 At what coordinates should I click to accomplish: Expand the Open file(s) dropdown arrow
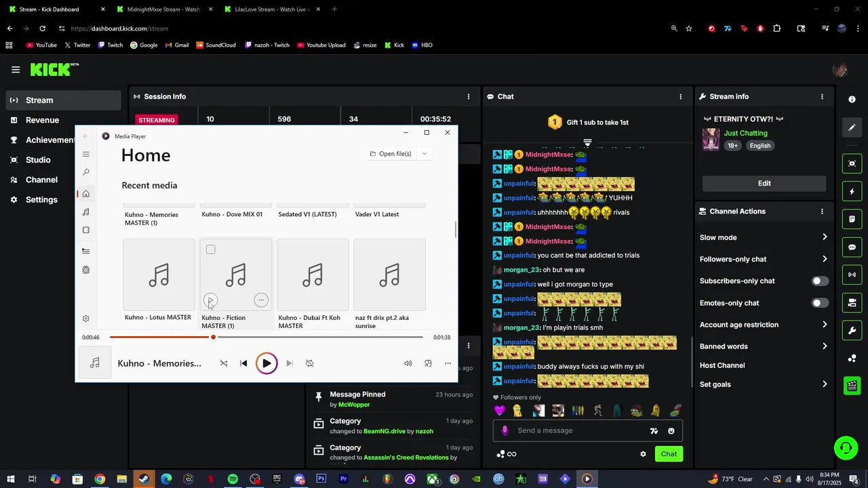pos(425,154)
